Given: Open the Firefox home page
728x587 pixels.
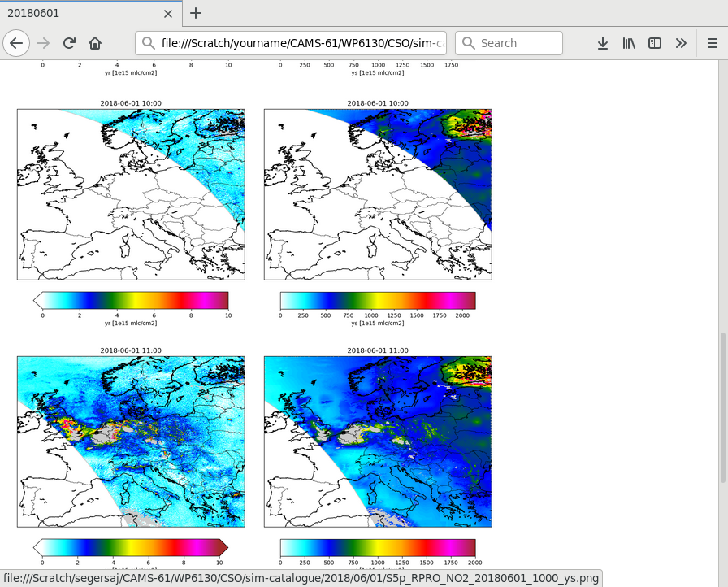Looking at the screenshot, I should point(95,43).
